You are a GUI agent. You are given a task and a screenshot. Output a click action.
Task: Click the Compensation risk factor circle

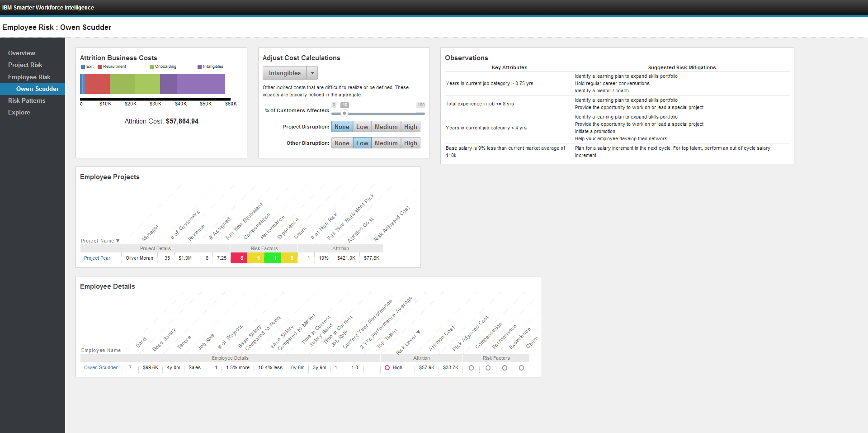pos(471,368)
